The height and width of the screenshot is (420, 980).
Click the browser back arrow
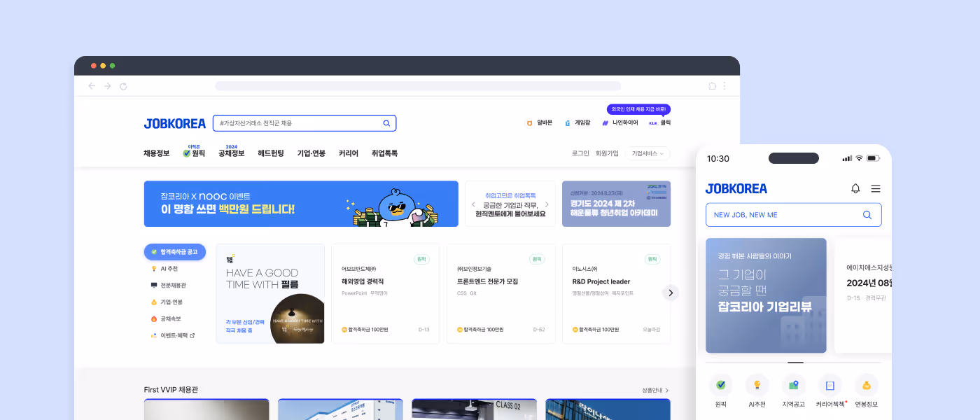click(x=92, y=86)
